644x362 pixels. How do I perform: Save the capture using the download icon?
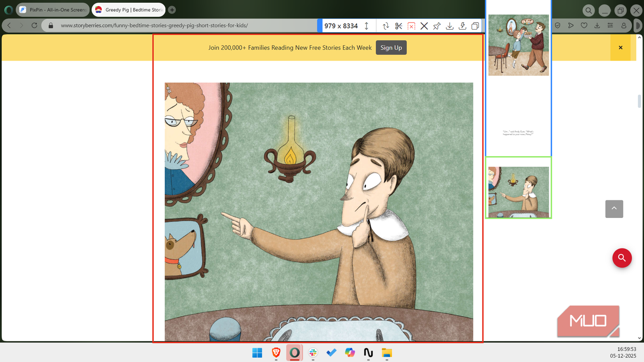(x=450, y=26)
